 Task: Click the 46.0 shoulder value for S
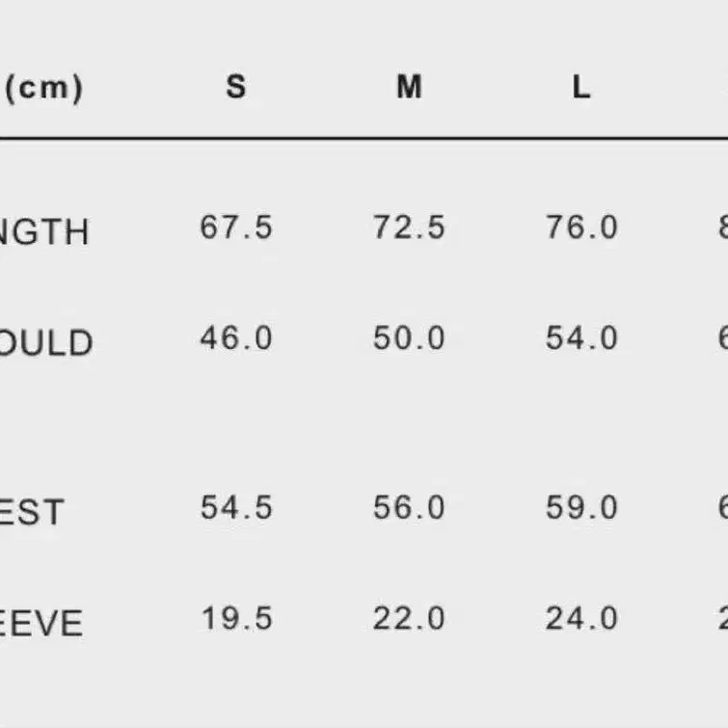click(236, 338)
